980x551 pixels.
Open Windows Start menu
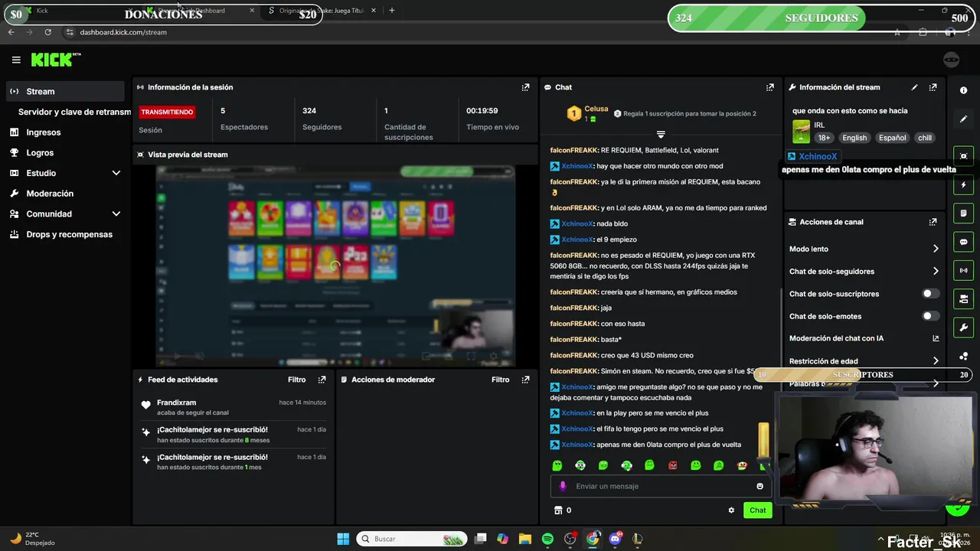(343, 539)
